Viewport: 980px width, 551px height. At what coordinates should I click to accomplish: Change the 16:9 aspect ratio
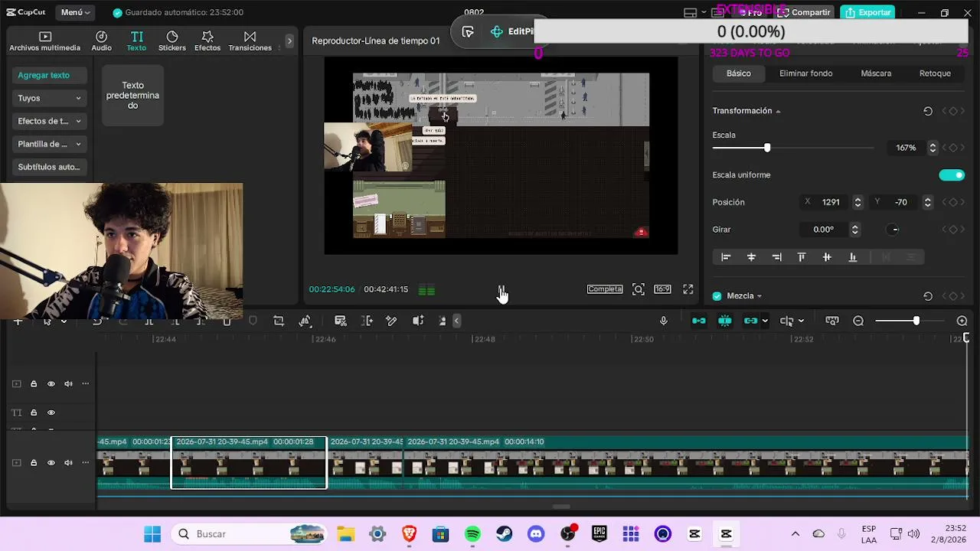[662, 289]
